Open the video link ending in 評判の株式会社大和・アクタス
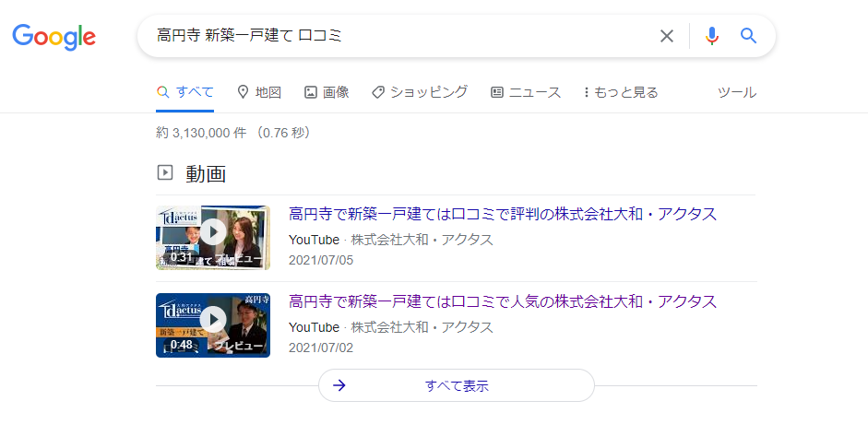 (x=503, y=214)
